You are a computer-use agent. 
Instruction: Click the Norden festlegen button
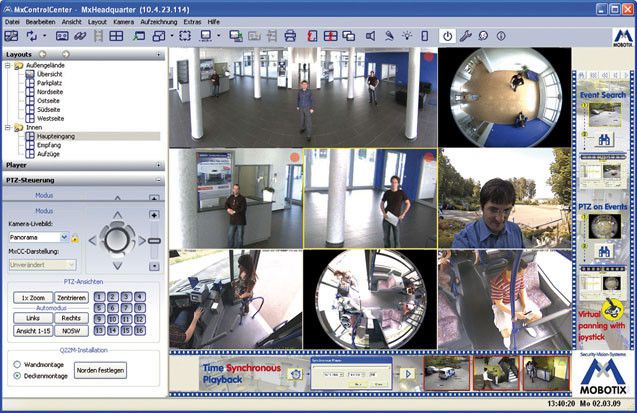[x=102, y=370]
